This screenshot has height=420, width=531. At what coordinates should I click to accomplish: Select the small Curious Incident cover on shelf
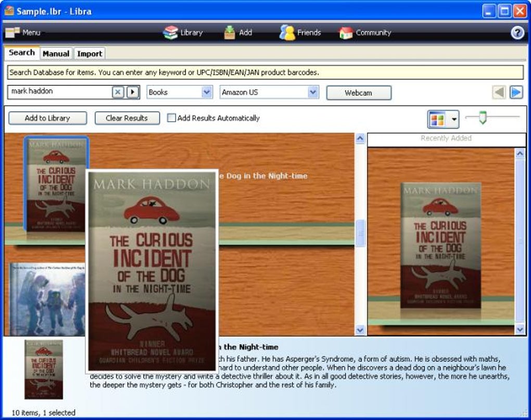click(56, 184)
